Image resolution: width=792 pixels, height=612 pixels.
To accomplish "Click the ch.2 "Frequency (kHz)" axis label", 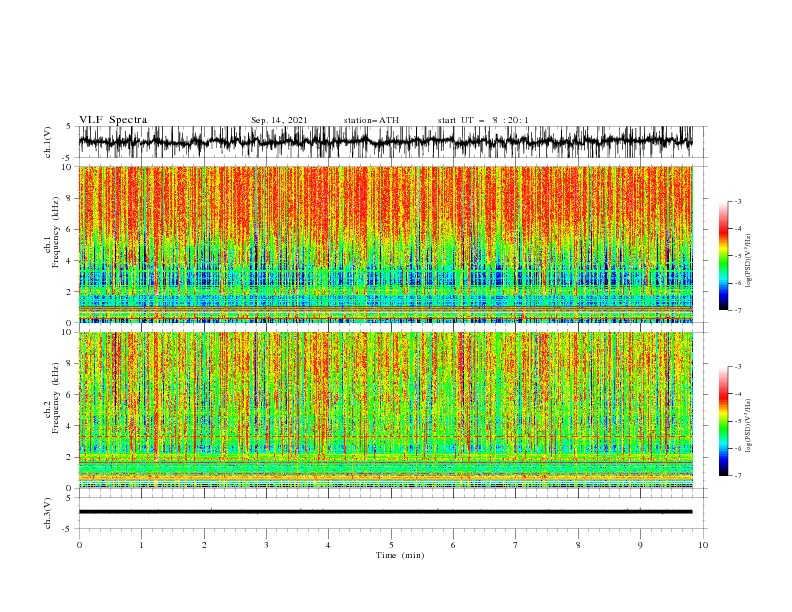I will pos(56,398).
